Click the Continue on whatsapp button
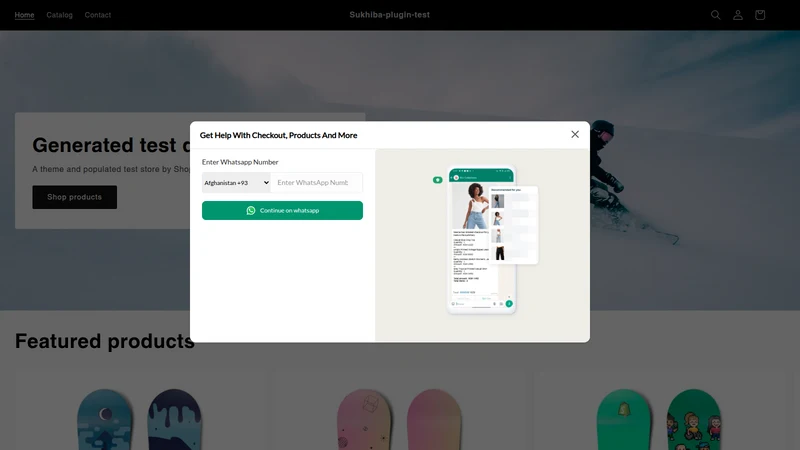Image resolution: width=800 pixels, height=450 pixels. (x=282, y=210)
